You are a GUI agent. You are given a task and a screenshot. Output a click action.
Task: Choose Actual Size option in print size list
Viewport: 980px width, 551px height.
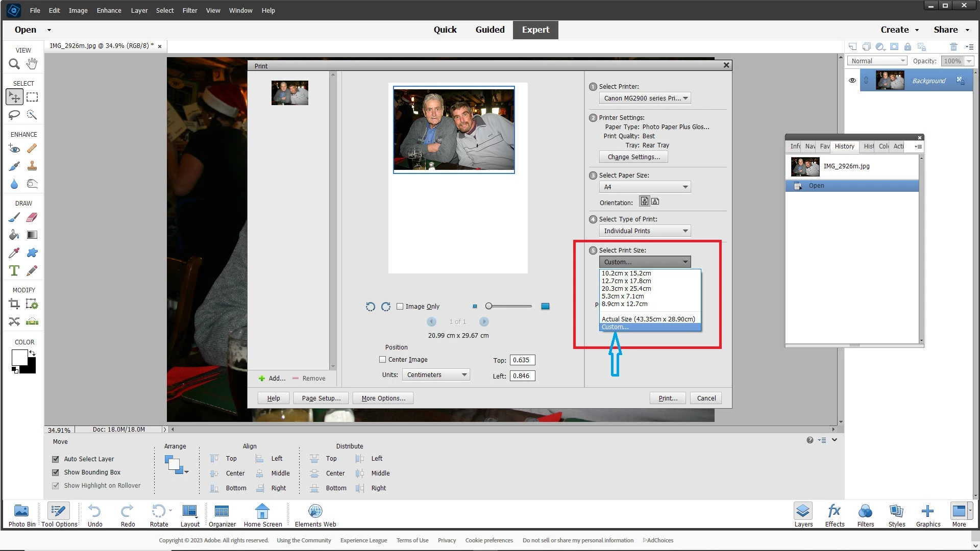tap(648, 319)
